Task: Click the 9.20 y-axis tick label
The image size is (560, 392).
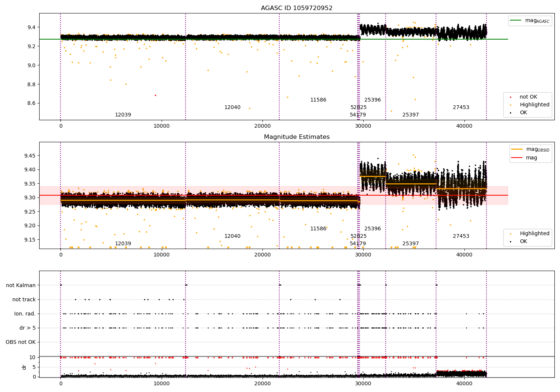Action: pyautogui.click(x=30, y=225)
